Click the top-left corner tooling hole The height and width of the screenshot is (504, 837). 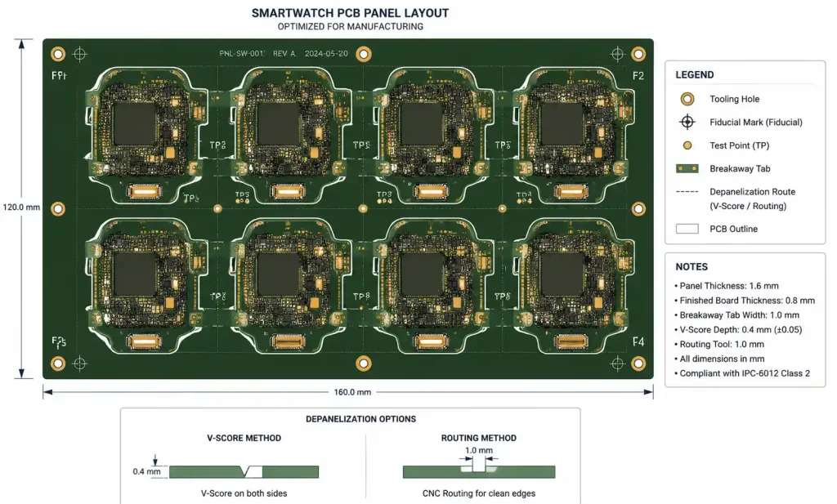[x=58, y=54]
